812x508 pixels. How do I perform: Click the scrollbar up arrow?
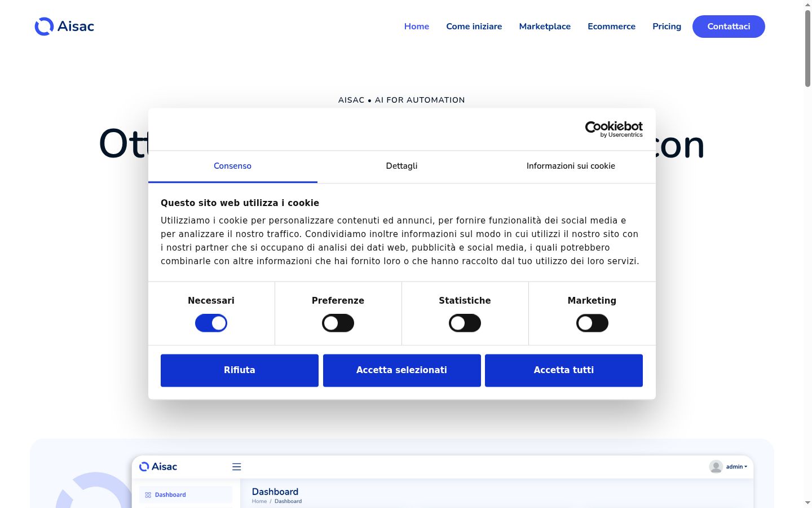click(x=807, y=5)
